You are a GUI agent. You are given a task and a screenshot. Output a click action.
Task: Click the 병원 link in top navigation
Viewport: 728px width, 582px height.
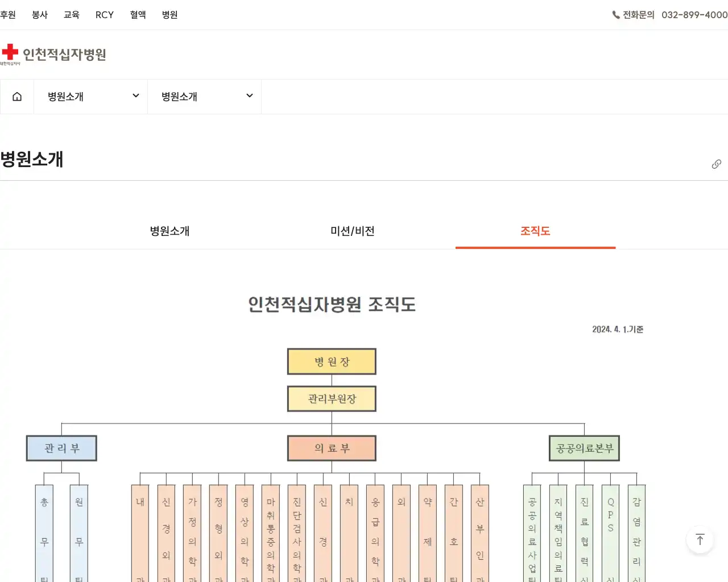(169, 15)
